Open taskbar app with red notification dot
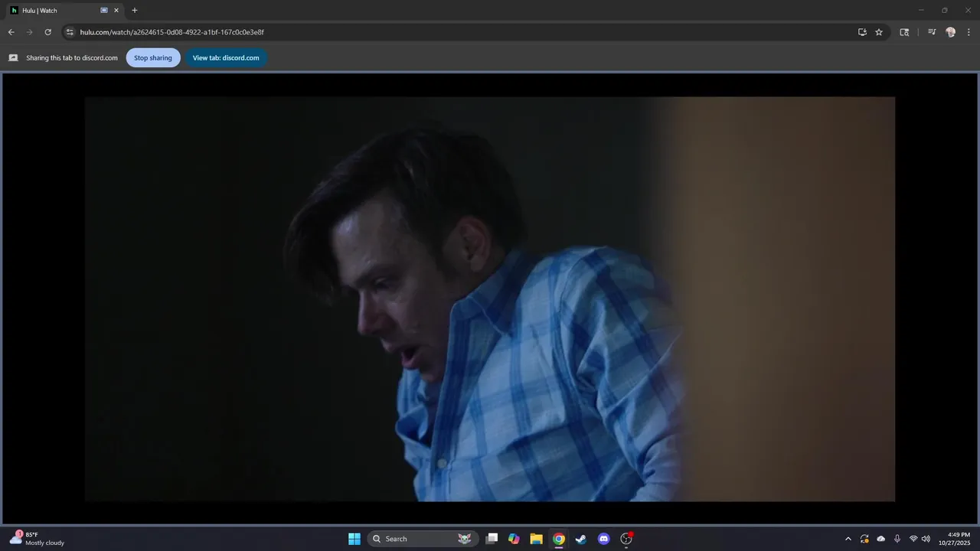 [x=626, y=539]
